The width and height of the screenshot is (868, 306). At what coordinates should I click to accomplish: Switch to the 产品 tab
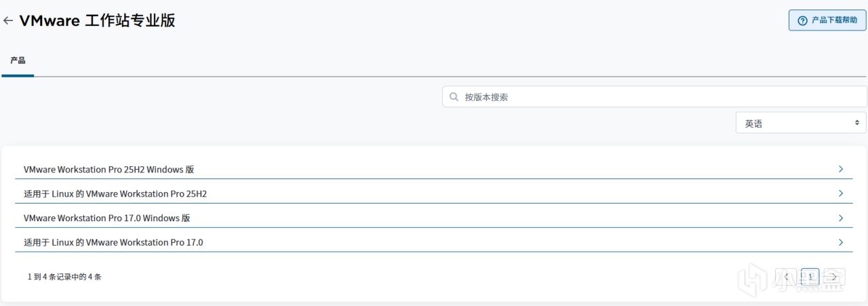[x=18, y=61]
